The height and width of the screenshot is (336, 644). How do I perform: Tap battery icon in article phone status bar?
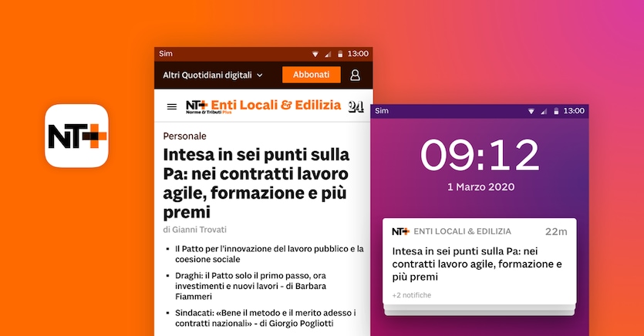[340, 54]
